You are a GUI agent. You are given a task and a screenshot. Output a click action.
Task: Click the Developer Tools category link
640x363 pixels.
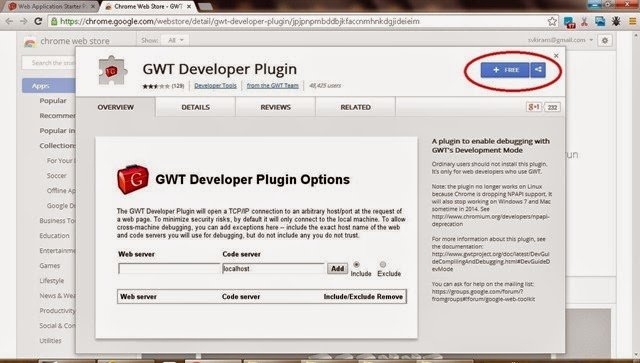216,85
